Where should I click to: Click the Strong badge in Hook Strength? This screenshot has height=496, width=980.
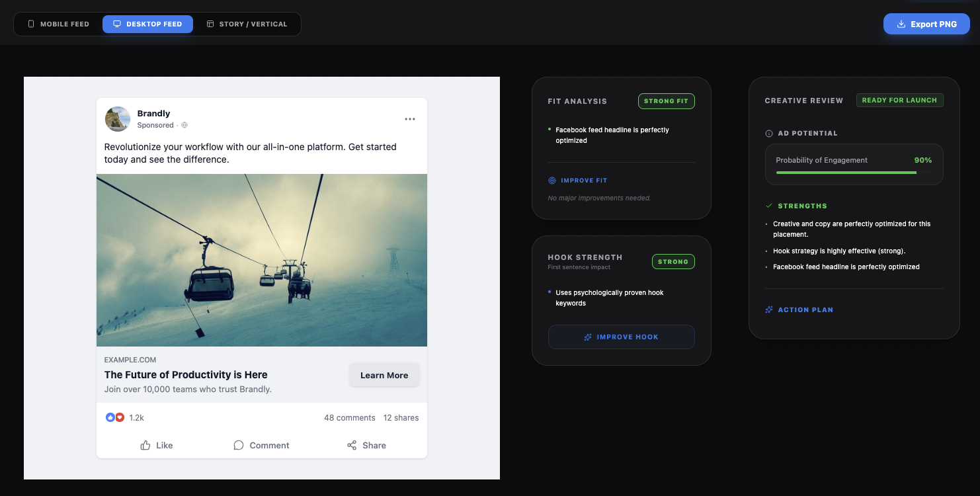(673, 262)
